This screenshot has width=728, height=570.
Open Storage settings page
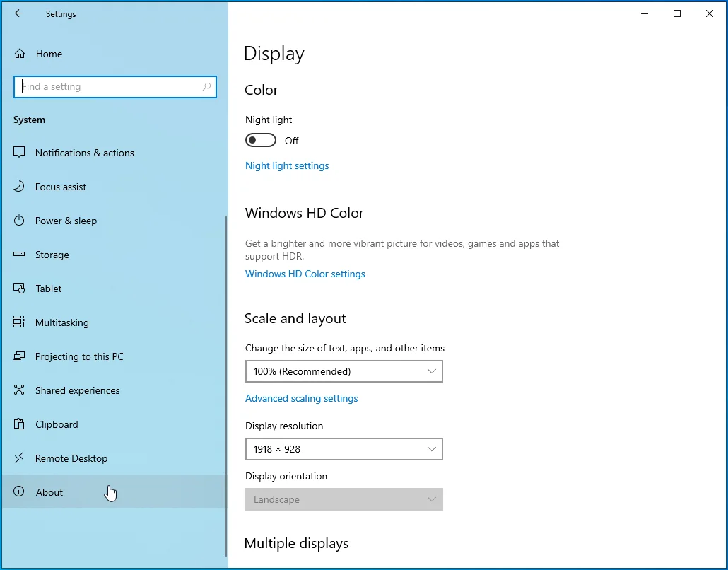coord(114,255)
